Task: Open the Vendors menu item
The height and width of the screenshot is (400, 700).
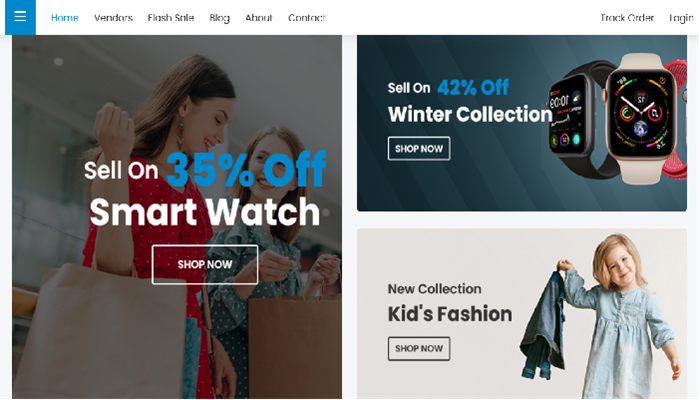Action: pos(113,18)
